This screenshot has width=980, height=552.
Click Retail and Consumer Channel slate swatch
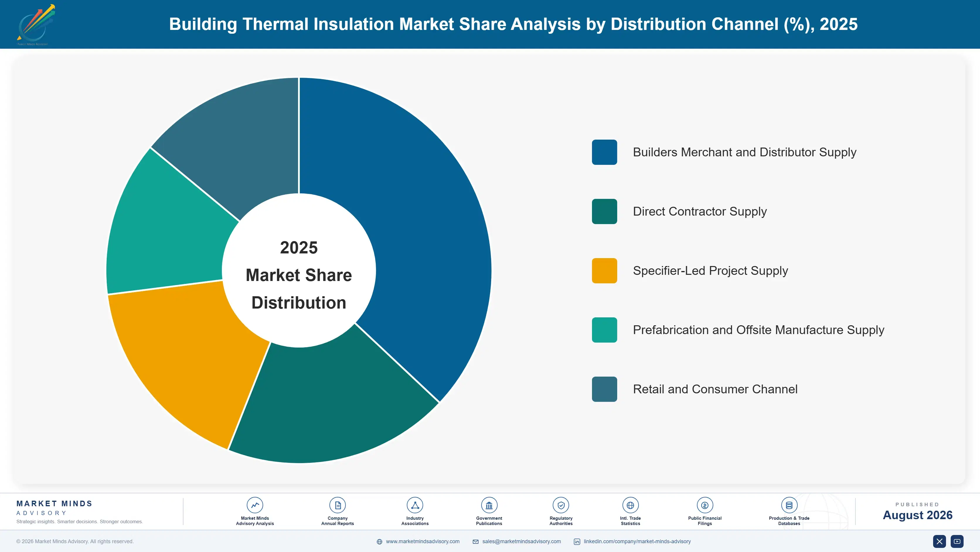[604, 389]
